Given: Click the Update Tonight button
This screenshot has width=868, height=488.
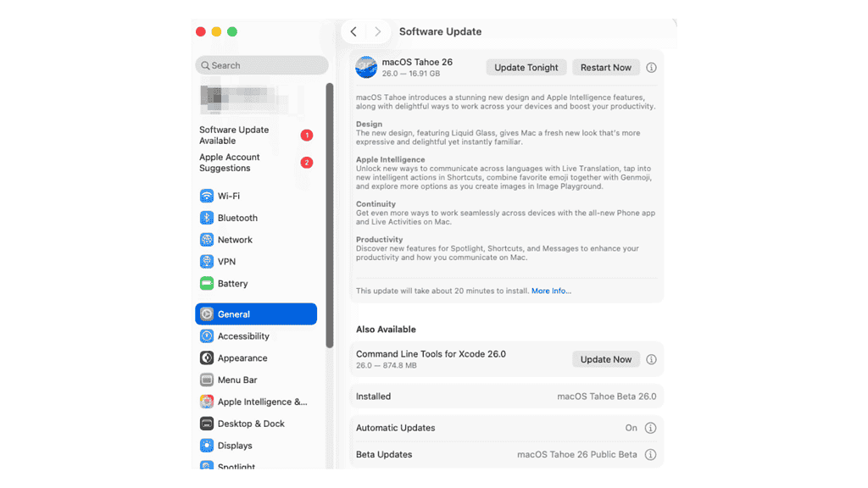Looking at the screenshot, I should (x=526, y=68).
